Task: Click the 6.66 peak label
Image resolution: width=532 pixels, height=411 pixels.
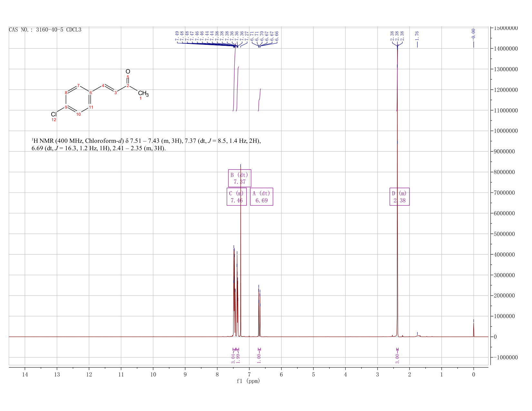Action: 277,36
